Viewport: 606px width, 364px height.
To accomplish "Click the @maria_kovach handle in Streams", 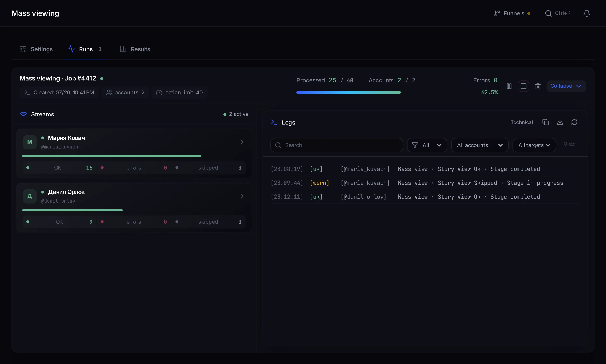I will point(59,147).
